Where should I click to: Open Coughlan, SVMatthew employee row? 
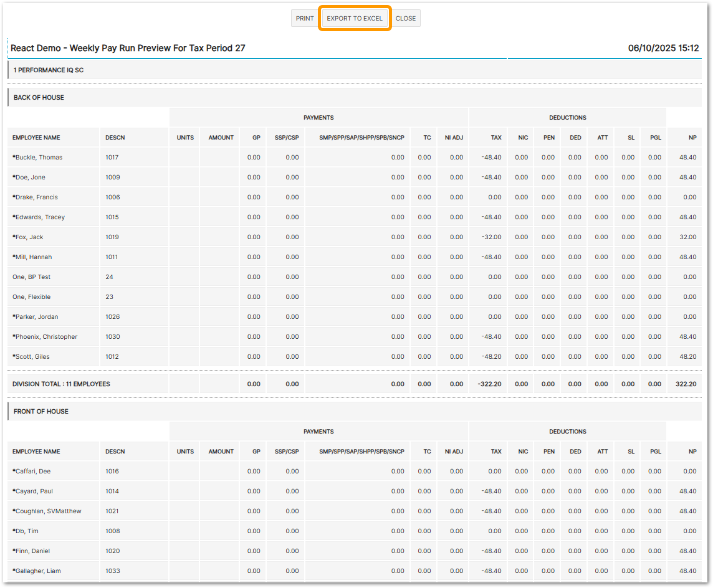[48, 511]
